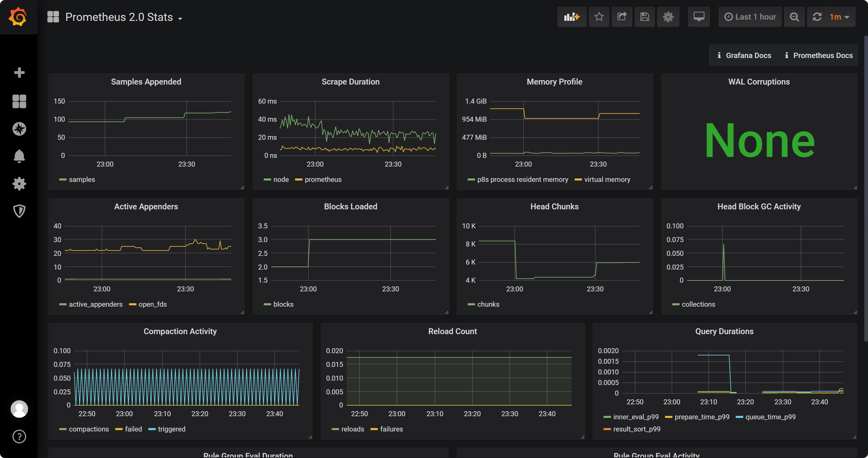Toggle the chunks legend series
Viewport: 868px width, 458px height.
pos(488,305)
